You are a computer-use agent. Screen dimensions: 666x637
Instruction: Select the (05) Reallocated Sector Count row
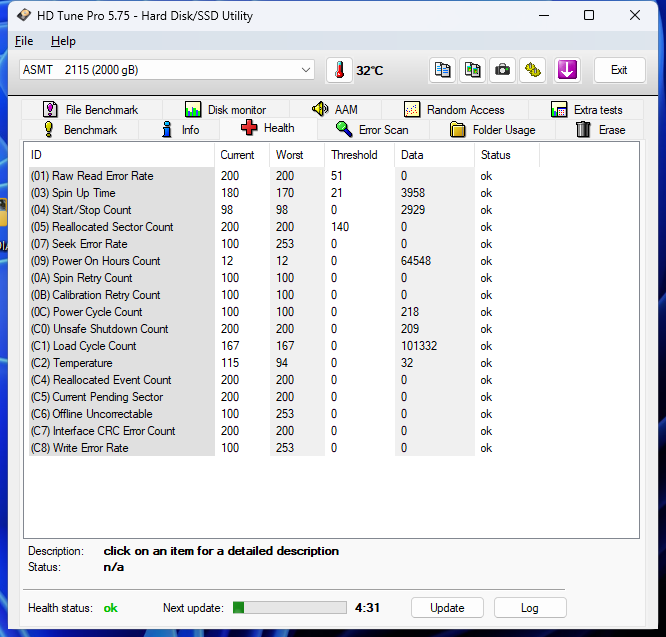point(283,227)
